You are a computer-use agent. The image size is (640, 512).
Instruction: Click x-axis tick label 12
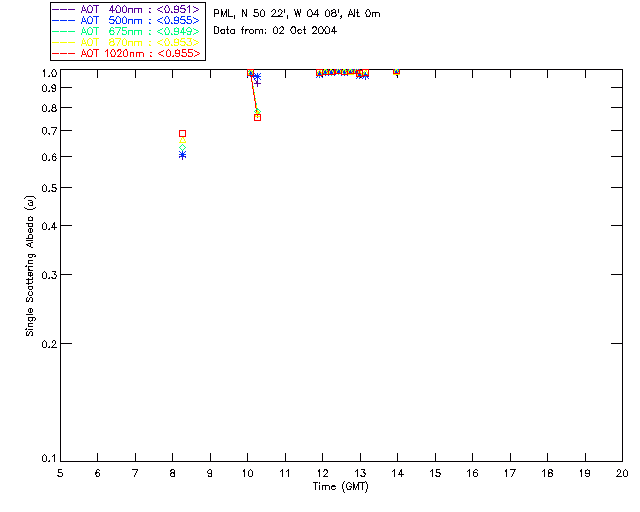[x=322, y=473]
